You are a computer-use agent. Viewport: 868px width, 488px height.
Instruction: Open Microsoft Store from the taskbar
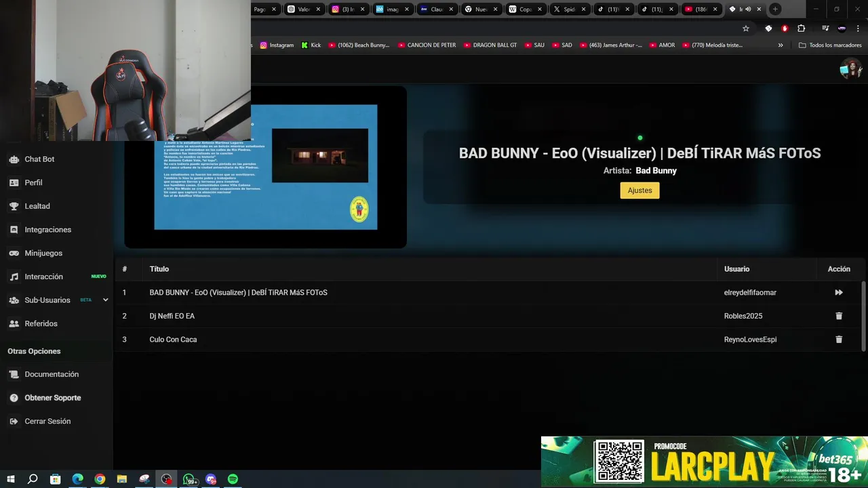[x=55, y=479]
